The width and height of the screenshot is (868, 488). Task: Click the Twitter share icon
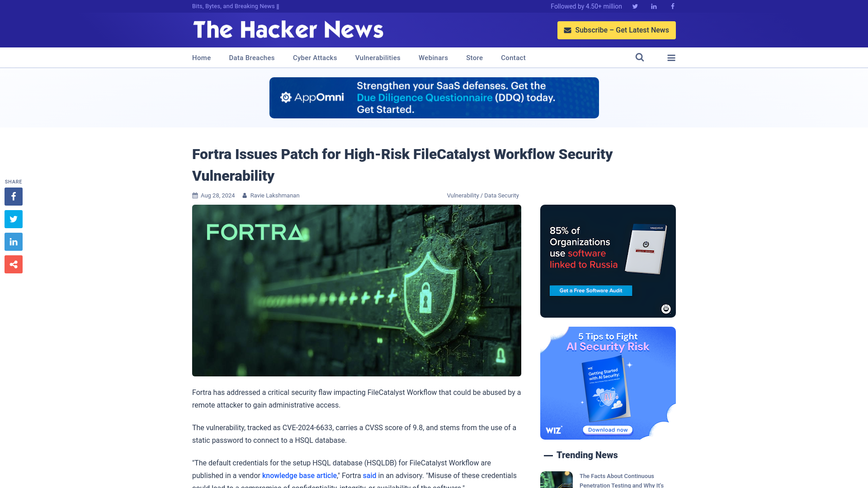pos(13,219)
